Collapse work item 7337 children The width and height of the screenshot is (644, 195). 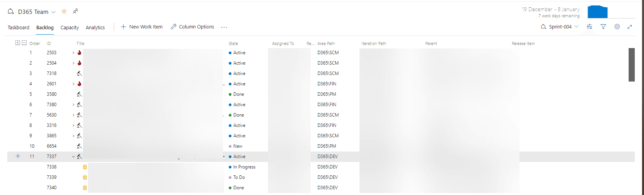click(73, 157)
